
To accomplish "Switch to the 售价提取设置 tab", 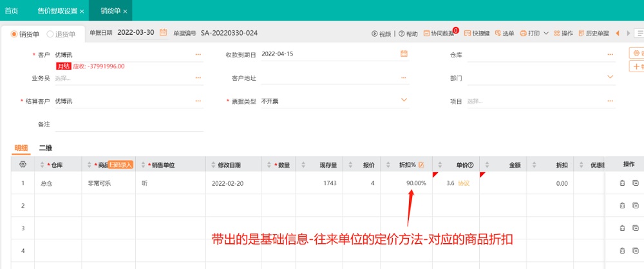I will tap(57, 11).
